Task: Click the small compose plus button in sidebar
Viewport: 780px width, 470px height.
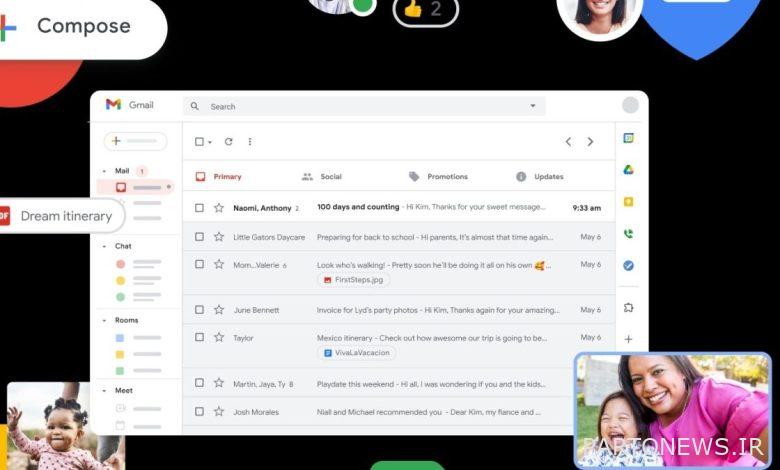Action: [x=135, y=141]
